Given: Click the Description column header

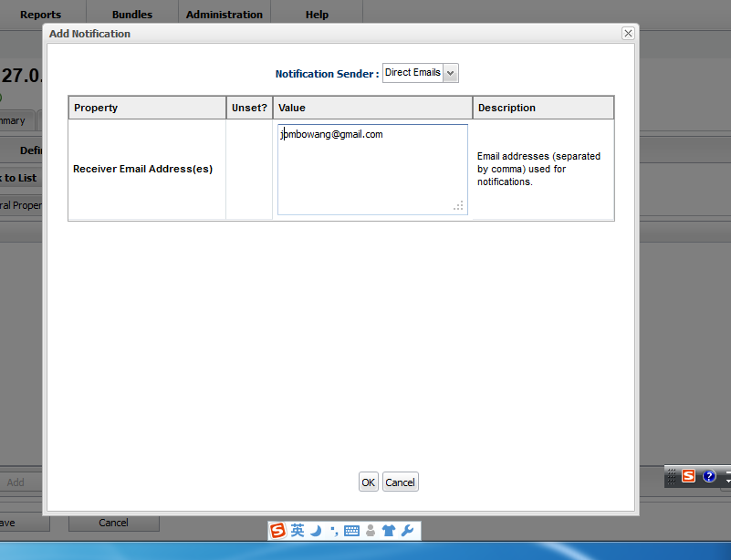Looking at the screenshot, I should (x=543, y=108).
